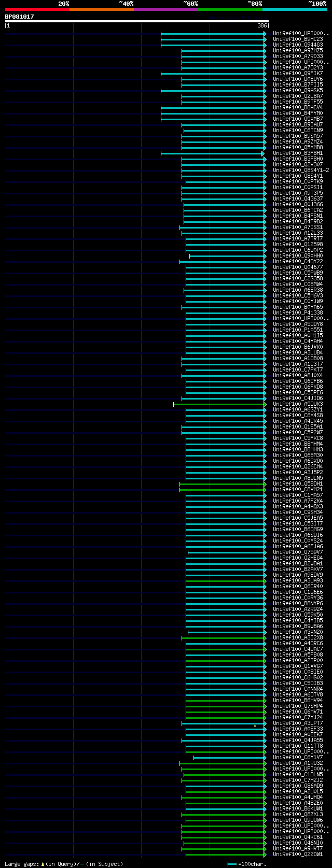The image size is (332, 868).
Task: Select hit label UniRef100_Q9XHH0
Action: [x=298, y=255]
